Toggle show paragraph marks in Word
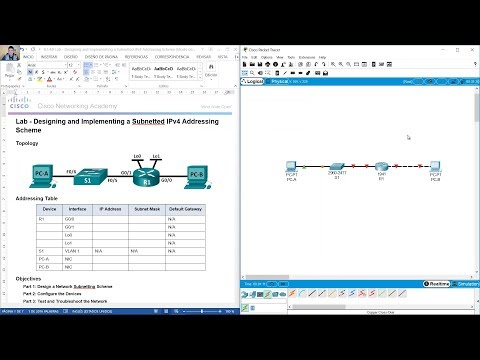The width and height of the screenshot is (480, 360). pos(117,79)
